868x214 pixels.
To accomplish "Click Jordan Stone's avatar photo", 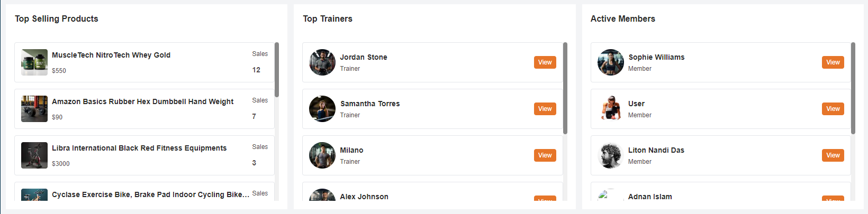I will tap(322, 62).
